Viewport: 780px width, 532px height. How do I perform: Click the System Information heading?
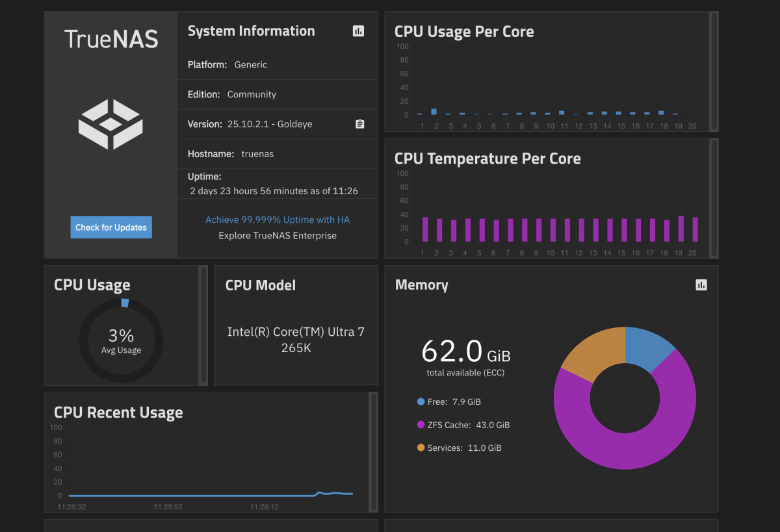[251, 31]
